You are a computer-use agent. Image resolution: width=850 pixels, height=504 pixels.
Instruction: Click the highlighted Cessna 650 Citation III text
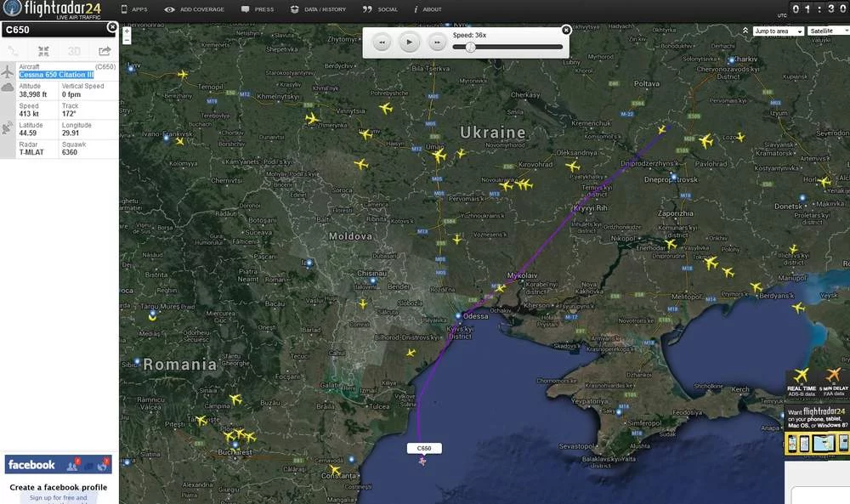click(56, 75)
